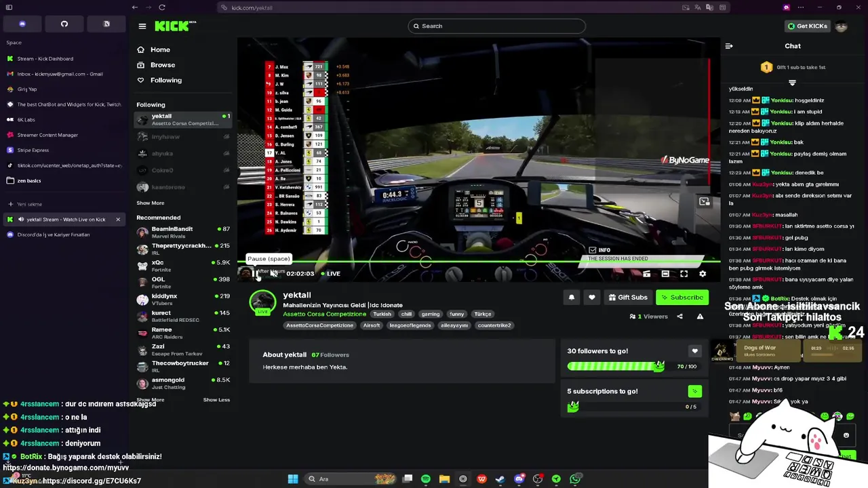868x488 pixels.
Task: Close the yektall Stream tab
Action: click(x=118, y=220)
